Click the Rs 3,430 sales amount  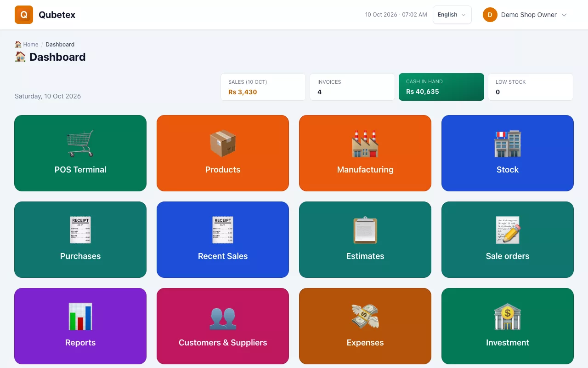(243, 92)
